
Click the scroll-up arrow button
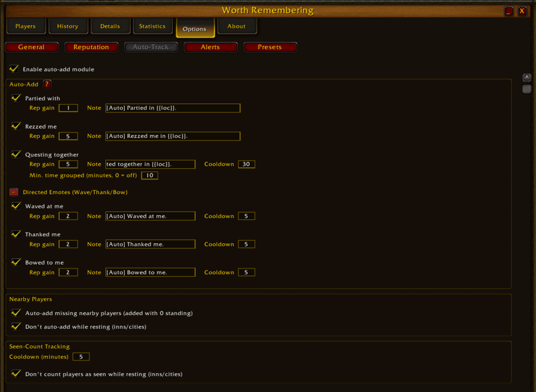527,78
